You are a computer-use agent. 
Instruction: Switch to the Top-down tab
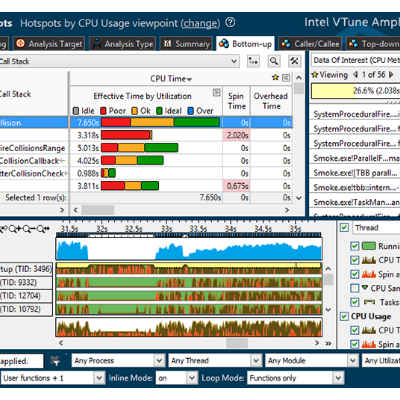(x=373, y=44)
